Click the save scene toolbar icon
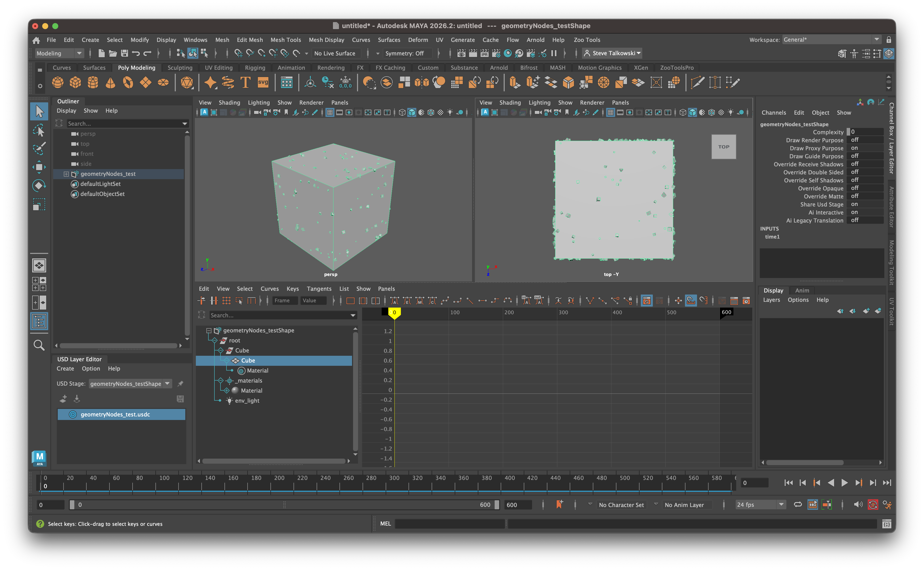The image size is (924, 570). pyautogui.click(x=125, y=53)
